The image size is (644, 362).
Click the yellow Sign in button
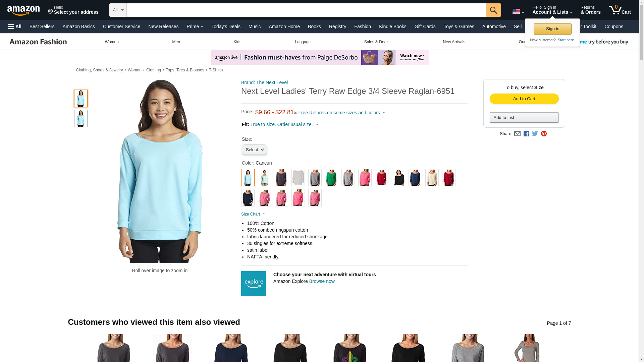point(552,29)
